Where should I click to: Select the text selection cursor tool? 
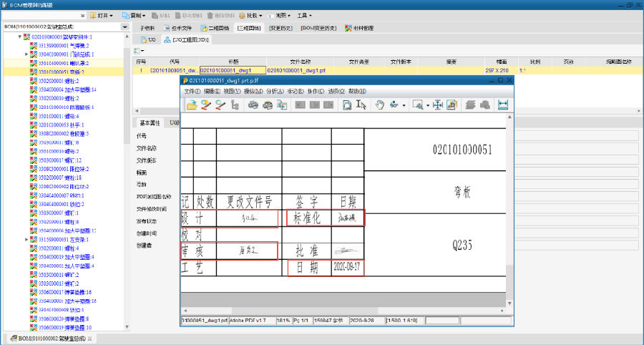pyautogui.click(x=361, y=105)
